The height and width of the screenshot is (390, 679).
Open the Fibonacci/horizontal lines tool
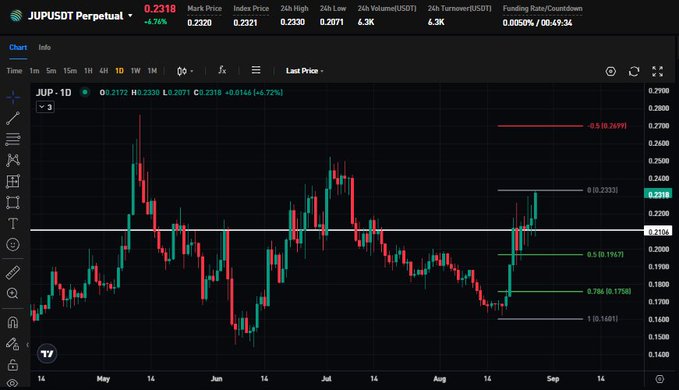click(13, 139)
